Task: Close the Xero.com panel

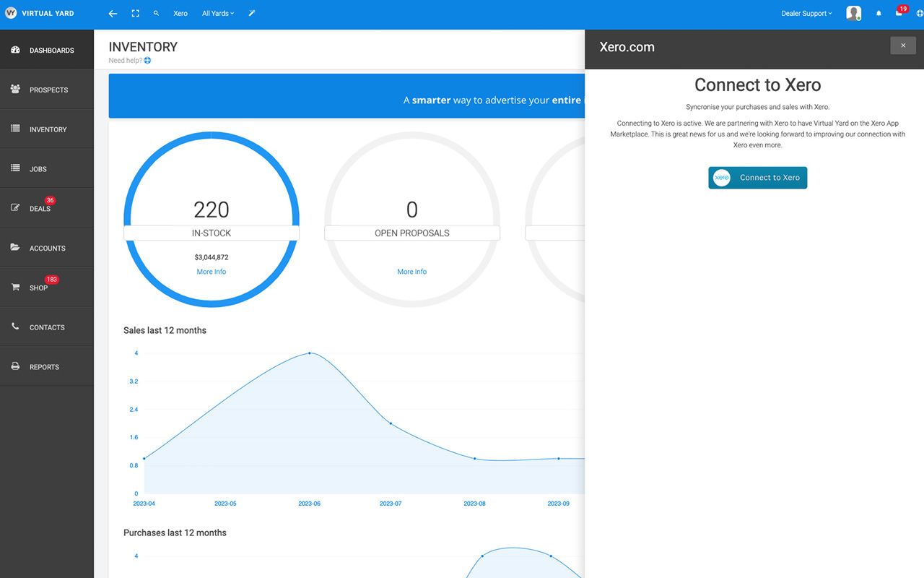Action: (903, 46)
